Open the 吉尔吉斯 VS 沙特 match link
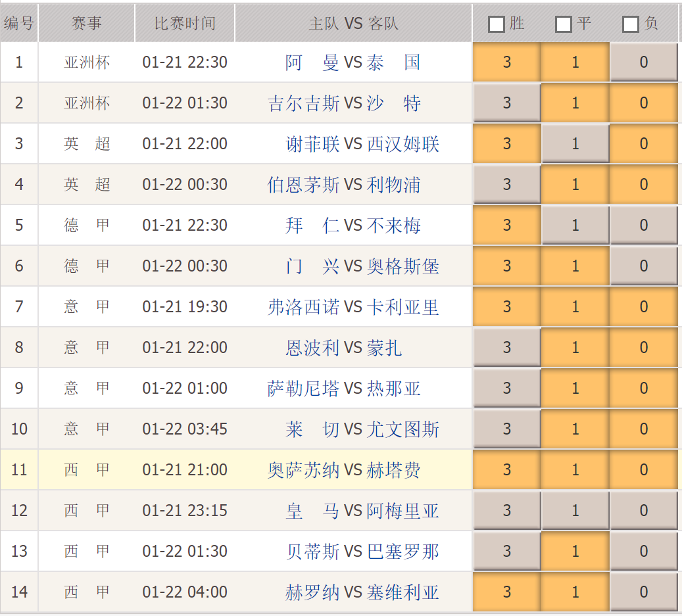The width and height of the screenshot is (682, 616). pos(344,103)
